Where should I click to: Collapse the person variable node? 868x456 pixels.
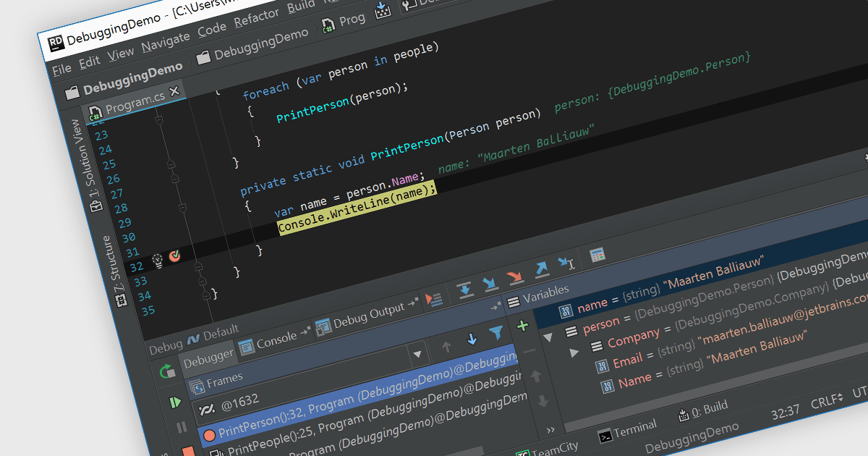(547, 337)
